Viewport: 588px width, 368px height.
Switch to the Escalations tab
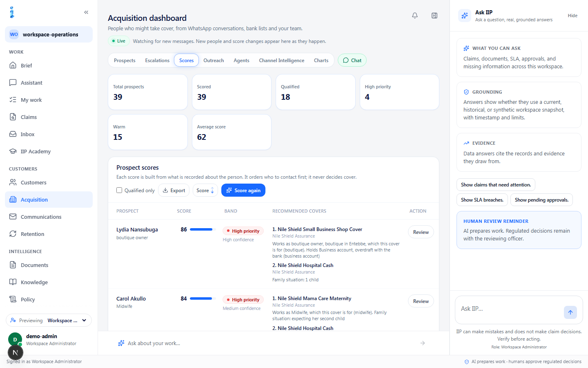[x=157, y=60]
